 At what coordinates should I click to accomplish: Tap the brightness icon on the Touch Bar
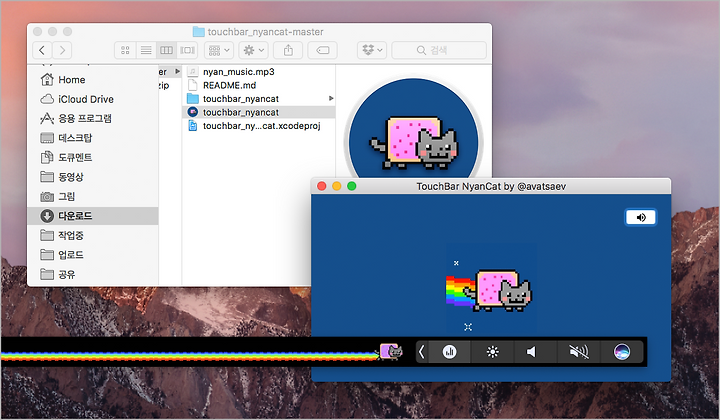coord(493,352)
